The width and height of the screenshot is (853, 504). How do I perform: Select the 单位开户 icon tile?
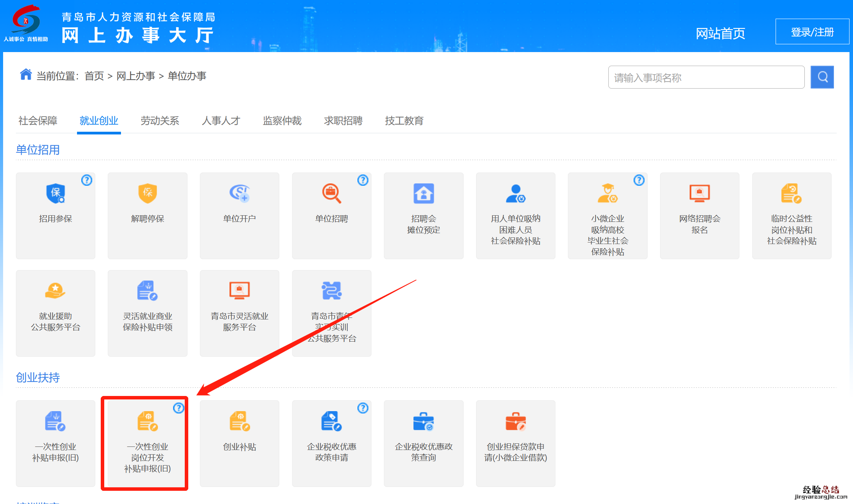[239, 193]
